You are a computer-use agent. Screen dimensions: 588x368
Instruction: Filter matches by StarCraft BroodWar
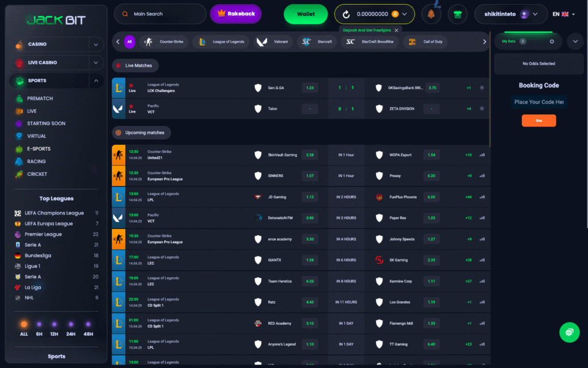point(369,41)
